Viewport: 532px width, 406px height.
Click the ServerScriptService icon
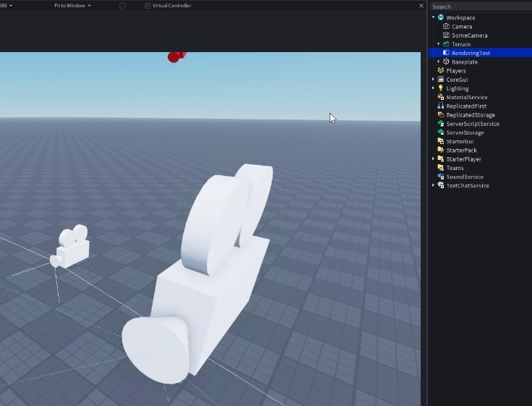pos(441,123)
